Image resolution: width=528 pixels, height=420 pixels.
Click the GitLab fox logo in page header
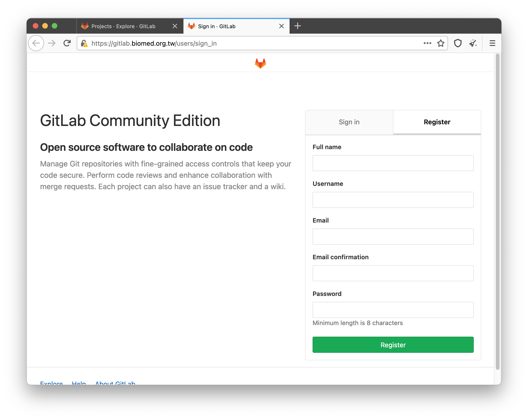tap(260, 63)
